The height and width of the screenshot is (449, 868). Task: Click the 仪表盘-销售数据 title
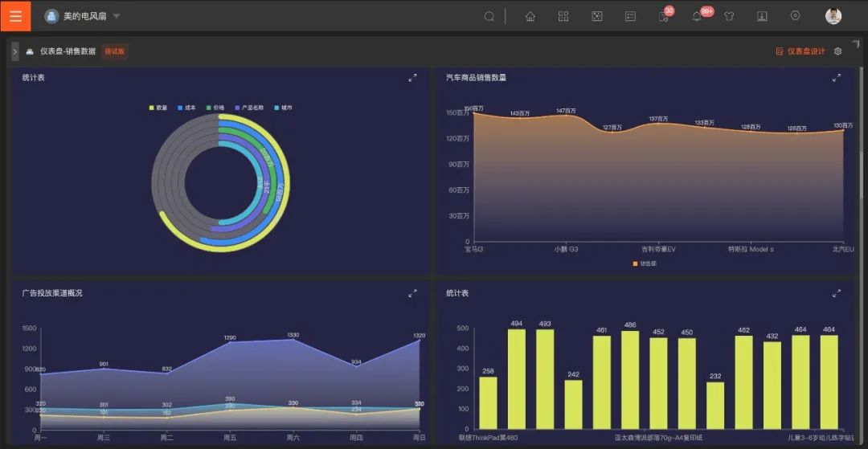[x=68, y=51]
